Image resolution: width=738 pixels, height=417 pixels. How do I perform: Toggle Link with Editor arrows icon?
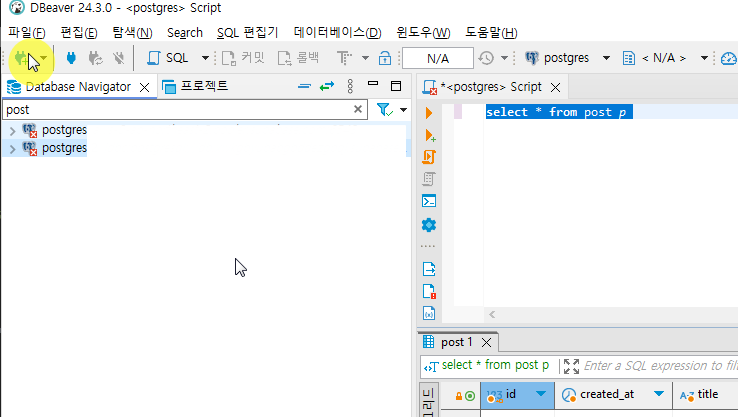[327, 86]
